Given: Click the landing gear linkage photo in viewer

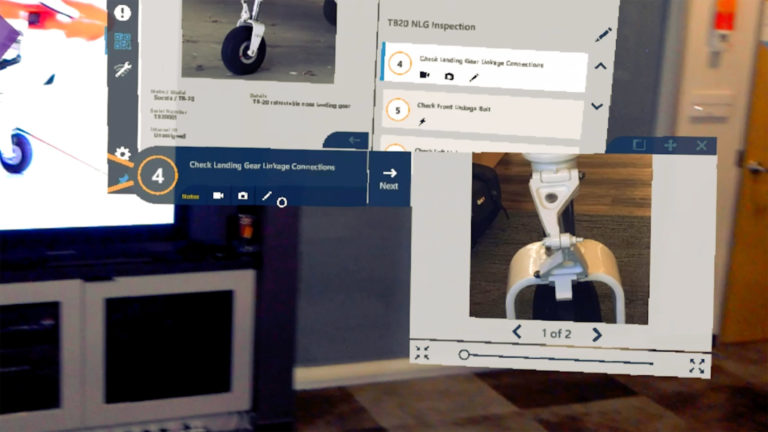Looking at the screenshot, I should [x=560, y=238].
